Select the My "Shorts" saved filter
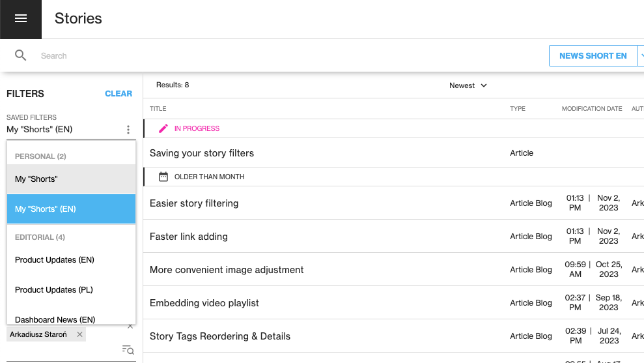The height and width of the screenshot is (363, 644). (71, 179)
